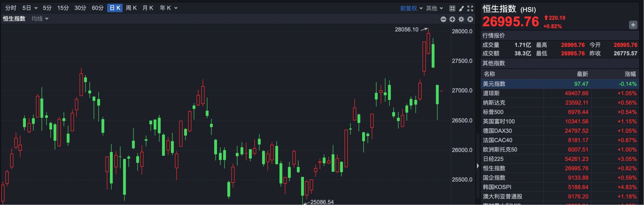Zoom in the chart with plus icon
Viewport: 644px width, 205px height.
pos(452,19)
